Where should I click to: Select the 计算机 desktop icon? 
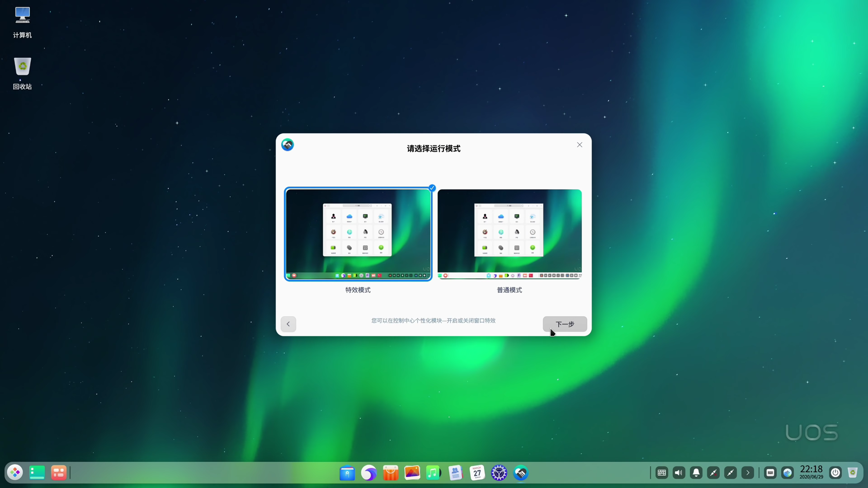point(22,22)
